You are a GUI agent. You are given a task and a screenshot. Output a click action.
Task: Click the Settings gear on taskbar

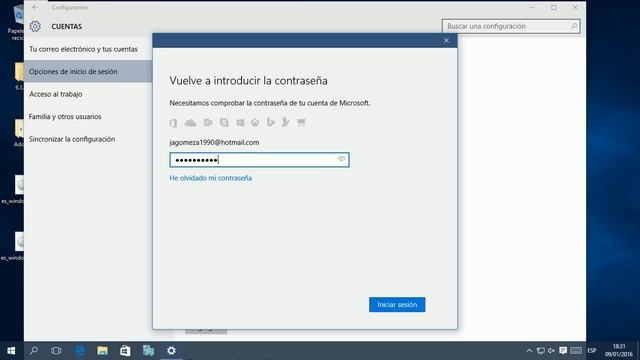(171, 351)
